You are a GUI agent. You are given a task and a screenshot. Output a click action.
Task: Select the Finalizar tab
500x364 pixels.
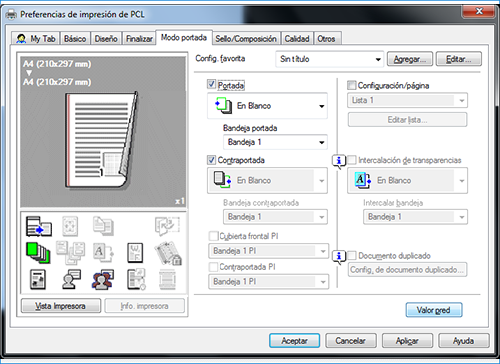(139, 39)
